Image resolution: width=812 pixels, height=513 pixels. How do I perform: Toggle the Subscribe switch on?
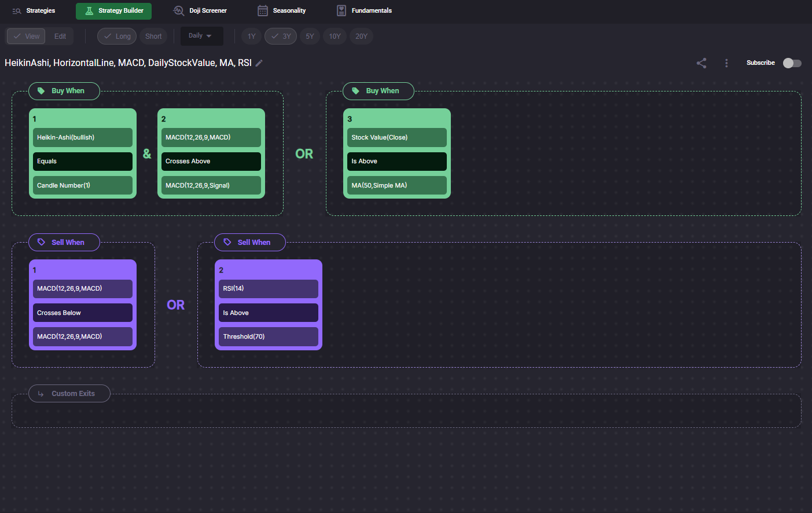[792, 63]
